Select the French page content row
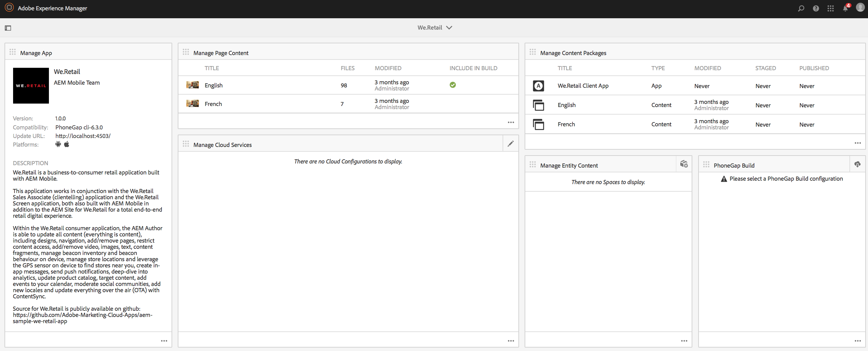 point(348,104)
